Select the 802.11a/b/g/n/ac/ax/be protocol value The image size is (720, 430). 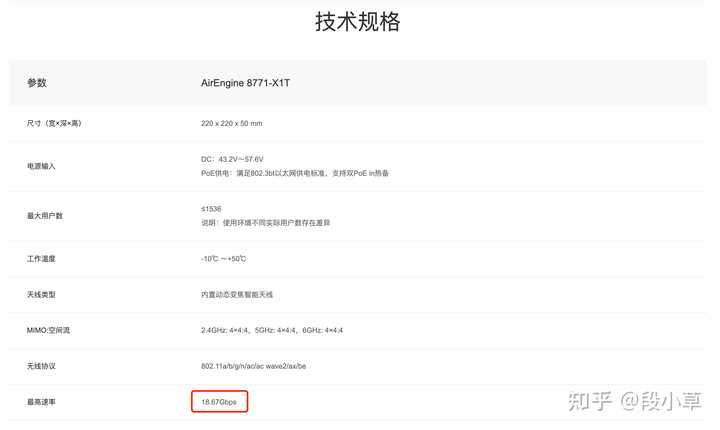click(x=253, y=366)
